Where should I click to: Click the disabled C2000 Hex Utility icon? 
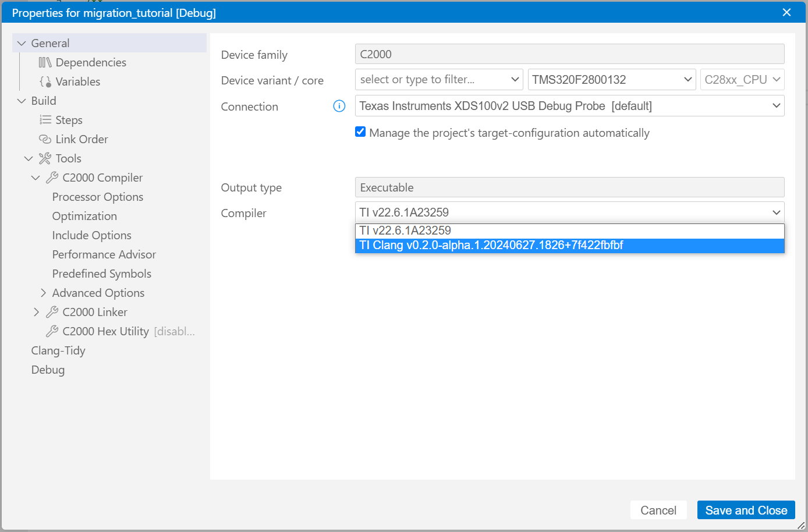(53, 331)
